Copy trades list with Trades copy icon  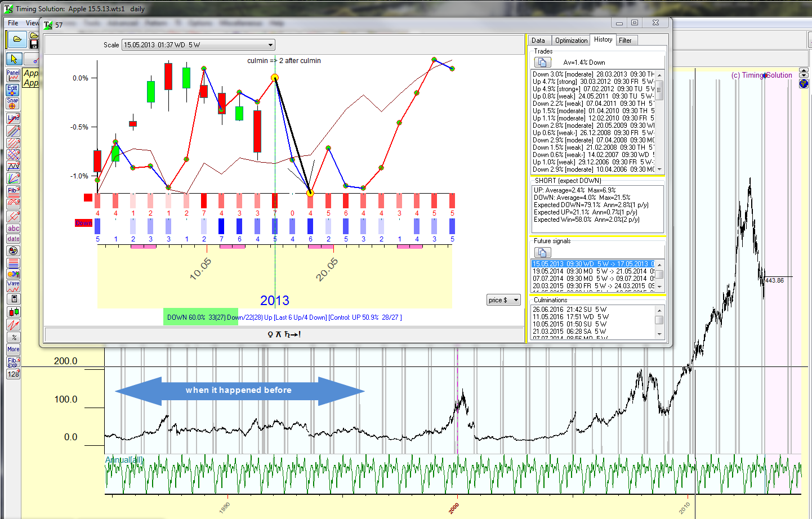[x=542, y=62]
